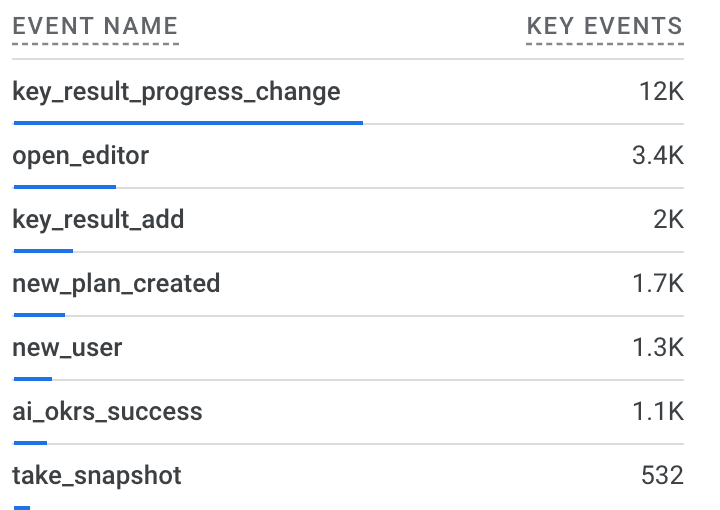The height and width of the screenshot is (510, 720).
Task: Click the blue bar under new_plan_created
Action: point(39,315)
